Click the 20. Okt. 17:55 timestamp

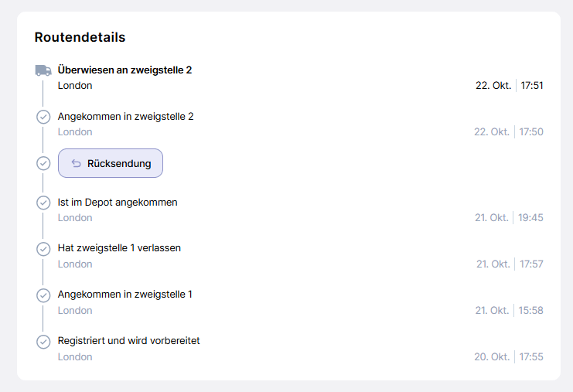[509, 357]
